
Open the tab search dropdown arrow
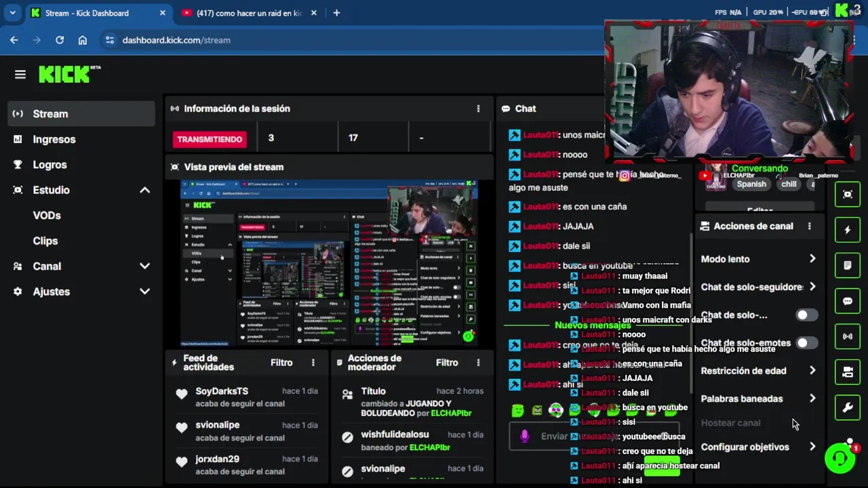pyautogui.click(x=12, y=13)
